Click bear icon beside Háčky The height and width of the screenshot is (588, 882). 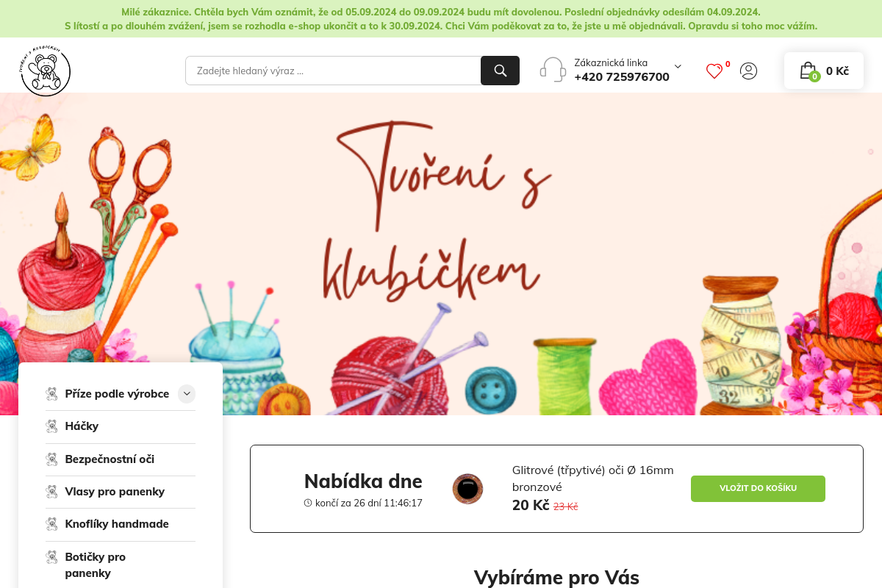tap(51, 426)
